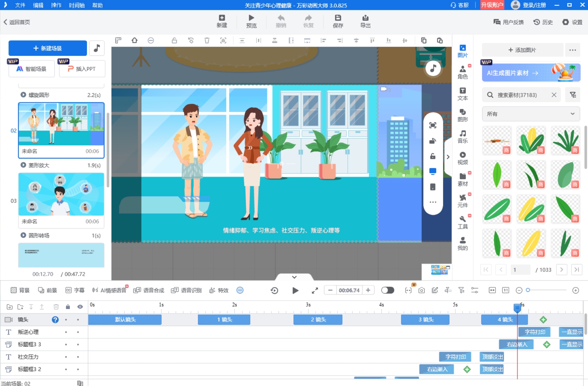Toggle the switch next to the timecode
Screen dimensions: 588x386
pyautogui.click(x=388, y=290)
